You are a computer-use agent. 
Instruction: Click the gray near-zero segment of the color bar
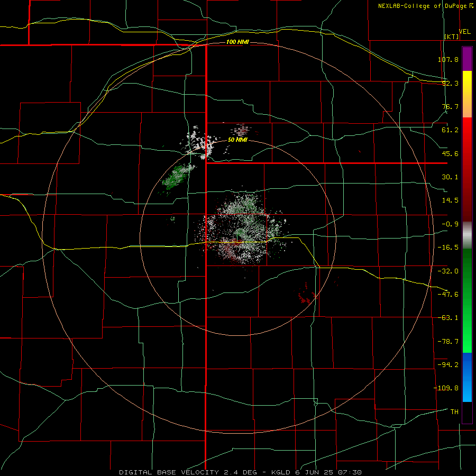tap(467, 235)
